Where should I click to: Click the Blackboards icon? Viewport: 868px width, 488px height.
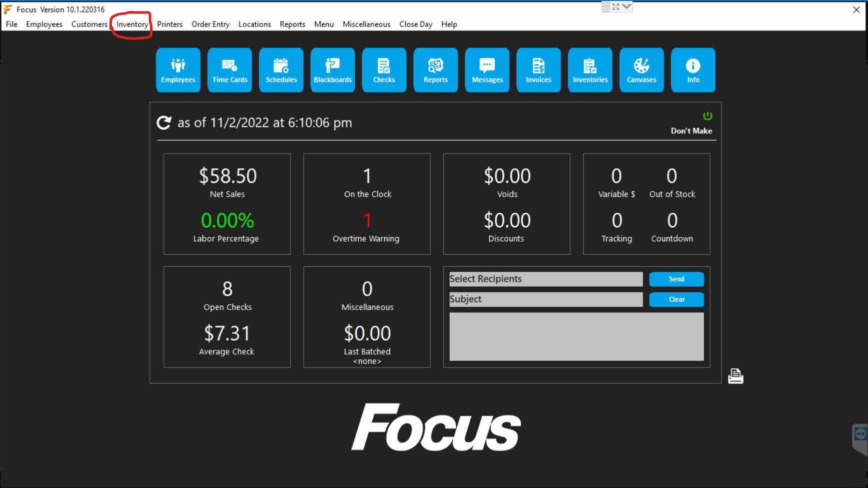(332, 70)
